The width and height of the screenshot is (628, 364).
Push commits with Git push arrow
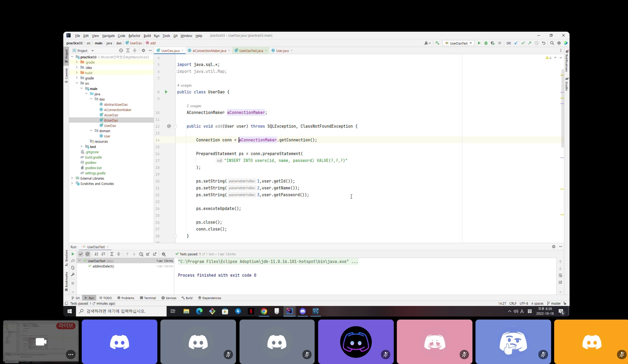click(530, 43)
